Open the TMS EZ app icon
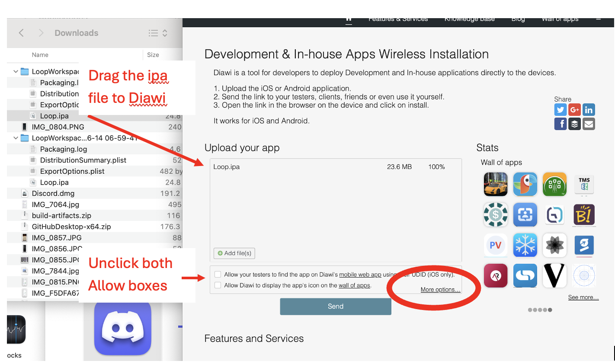 click(584, 184)
